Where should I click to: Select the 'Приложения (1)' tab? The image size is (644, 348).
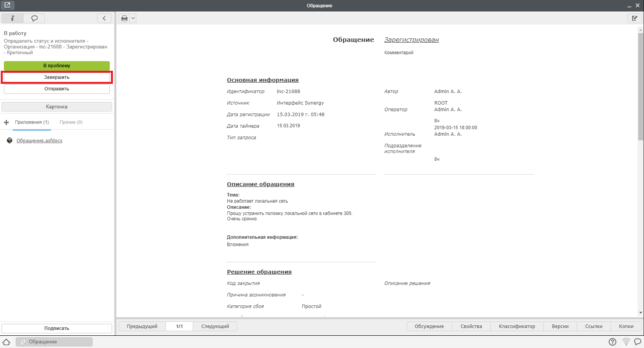click(x=32, y=122)
